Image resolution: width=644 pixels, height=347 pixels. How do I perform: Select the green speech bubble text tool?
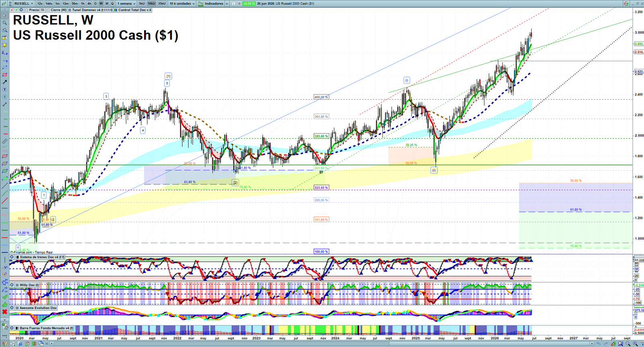click(4, 97)
